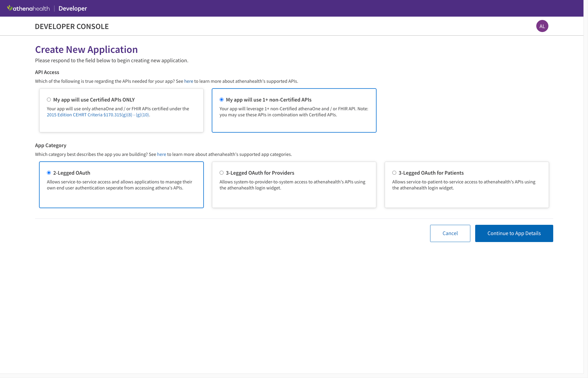Click the non-Certified APIs card description text
This screenshot has width=588, height=378.
click(293, 112)
